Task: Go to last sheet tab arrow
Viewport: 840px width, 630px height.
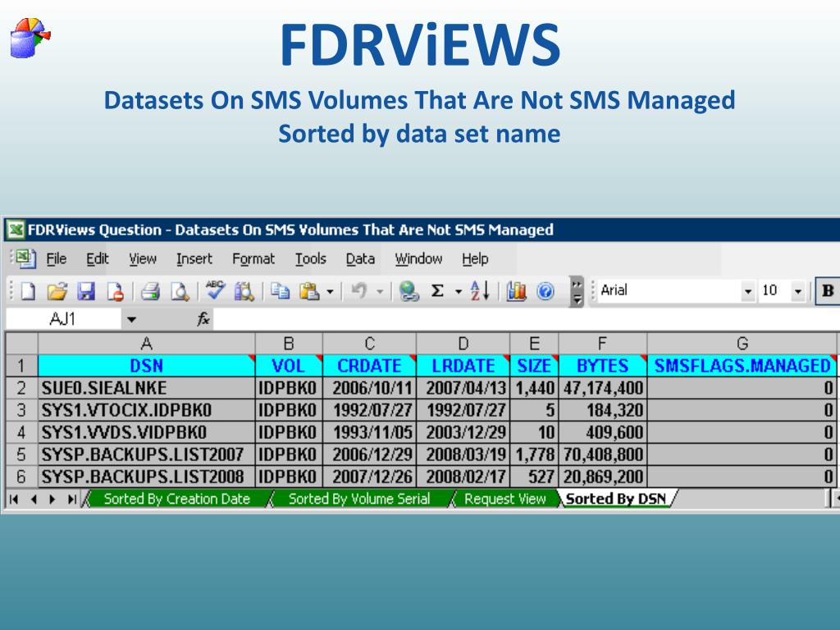Action: [71, 500]
